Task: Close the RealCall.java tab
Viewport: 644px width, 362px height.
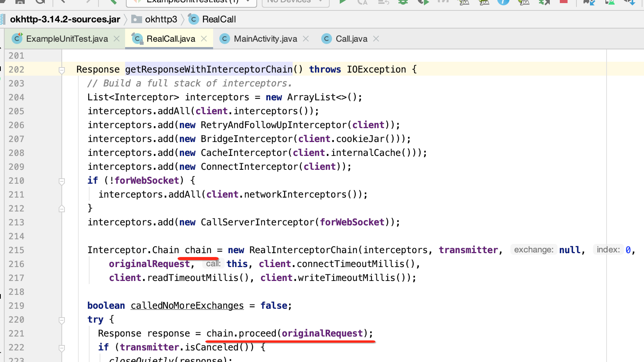Action: [204, 39]
